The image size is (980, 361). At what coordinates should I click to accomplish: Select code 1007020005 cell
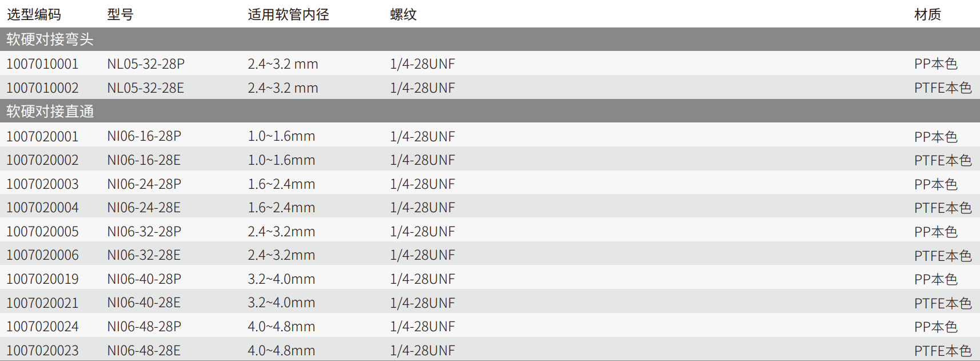(42, 232)
